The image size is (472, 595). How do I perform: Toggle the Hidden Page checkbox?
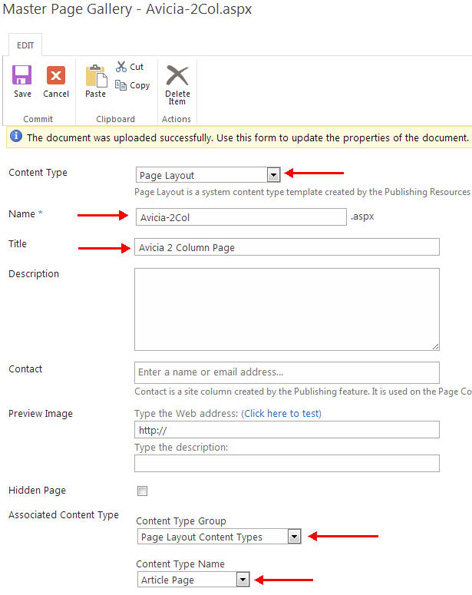click(x=142, y=491)
